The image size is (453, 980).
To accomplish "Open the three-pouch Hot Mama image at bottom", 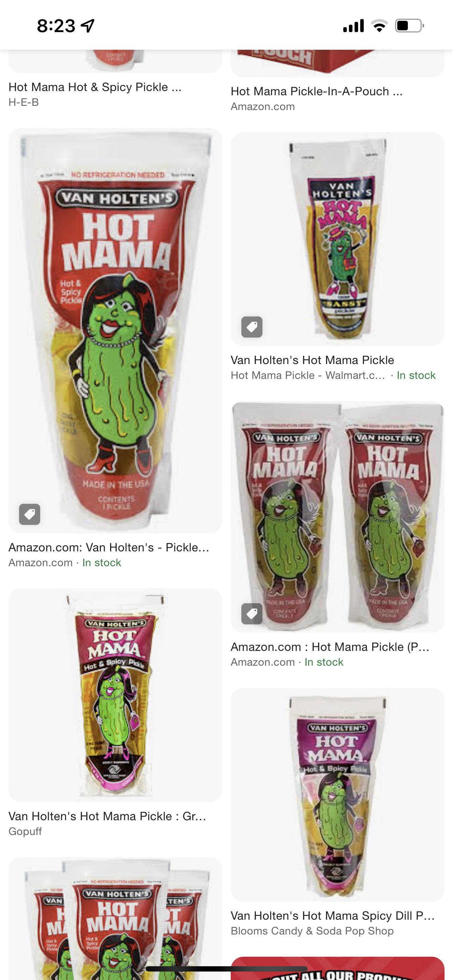I will point(115,918).
